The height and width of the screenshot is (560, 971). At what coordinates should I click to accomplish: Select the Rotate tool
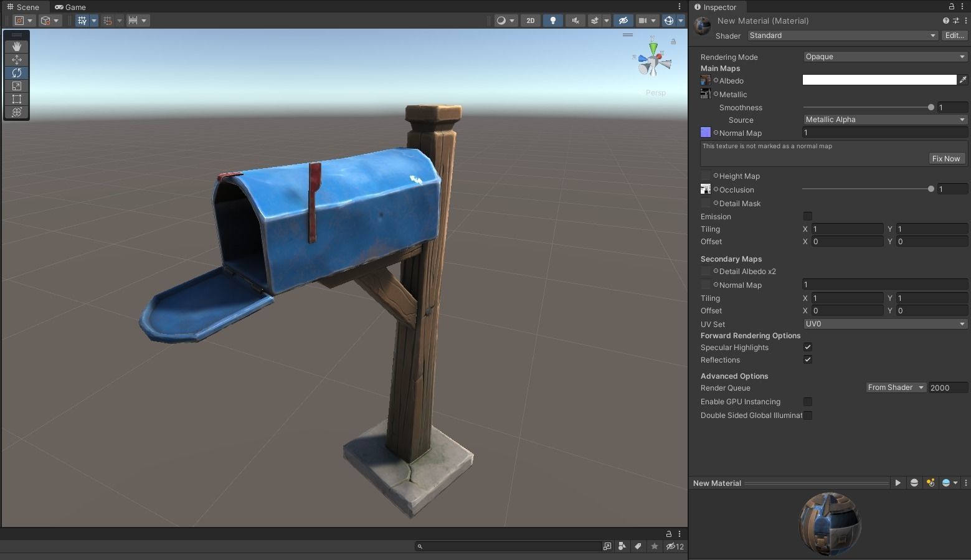tap(17, 73)
